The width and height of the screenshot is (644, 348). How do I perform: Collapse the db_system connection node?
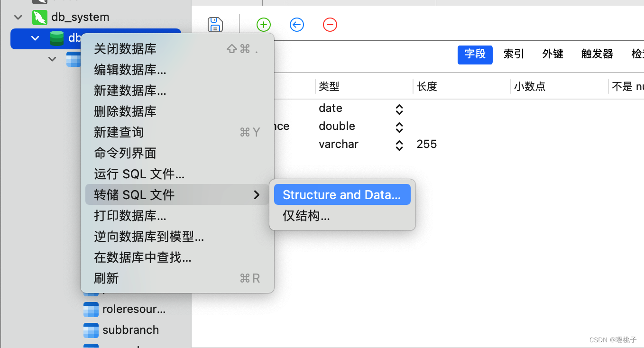tap(18, 18)
